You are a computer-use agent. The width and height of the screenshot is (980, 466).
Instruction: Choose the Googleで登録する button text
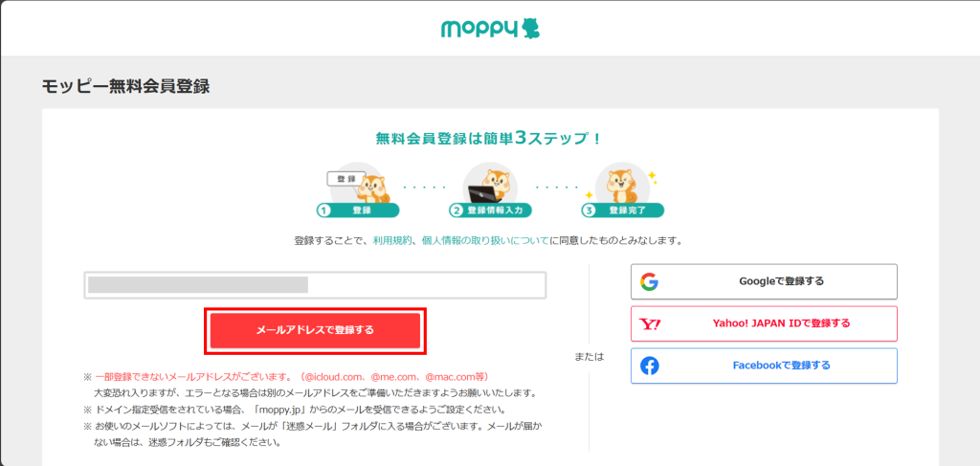coord(781,281)
